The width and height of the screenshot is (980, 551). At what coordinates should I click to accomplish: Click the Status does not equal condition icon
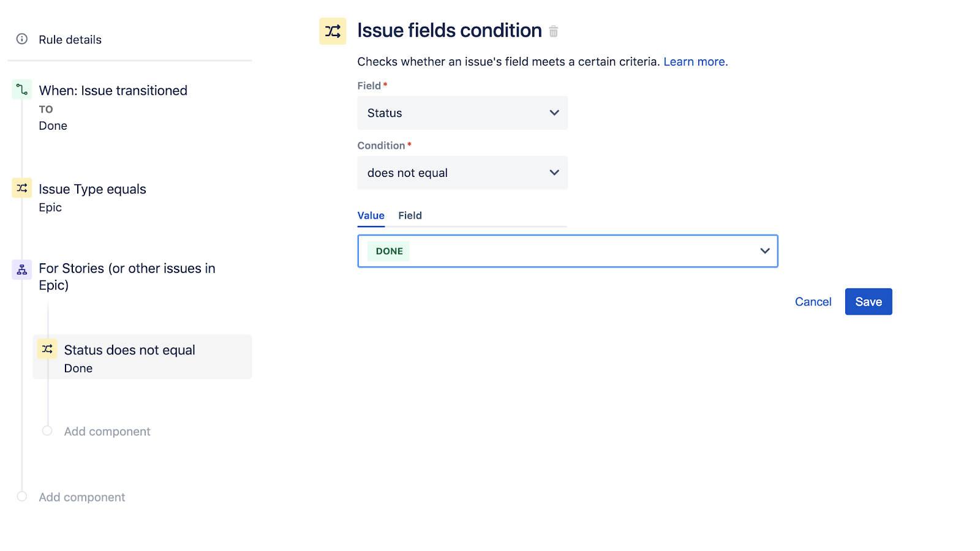point(47,349)
